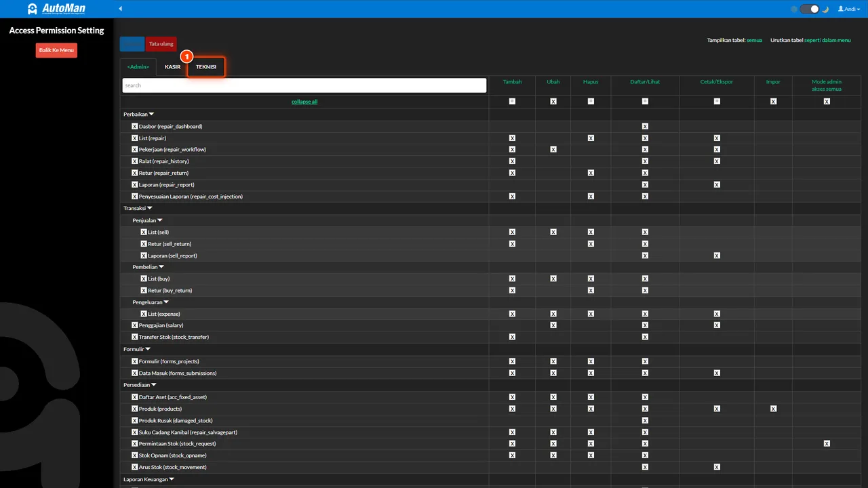Click semua link after Tampilkan tabel
Viewport: 868px width, 488px height.
(x=754, y=41)
